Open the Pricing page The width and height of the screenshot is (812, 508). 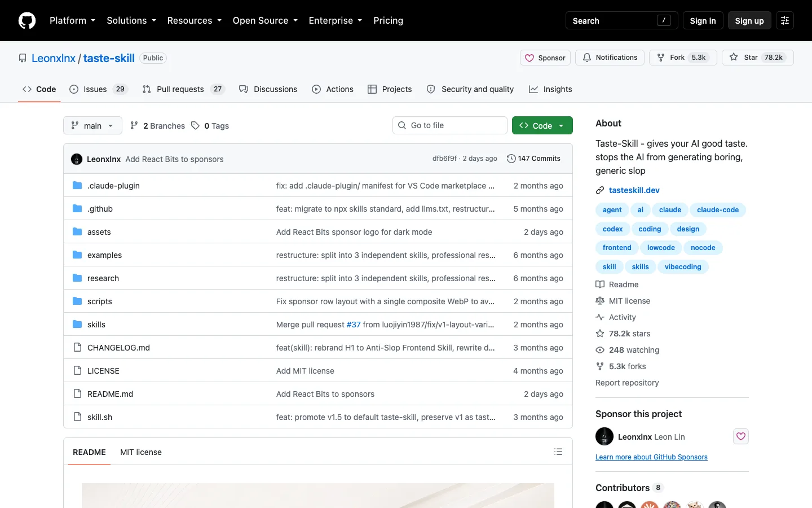pyautogui.click(x=388, y=20)
